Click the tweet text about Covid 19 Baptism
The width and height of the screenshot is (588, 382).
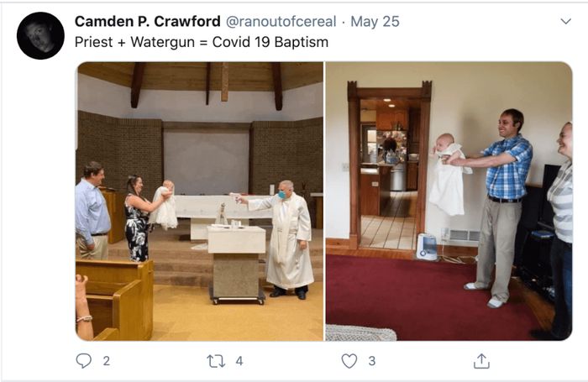coord(202,42)
